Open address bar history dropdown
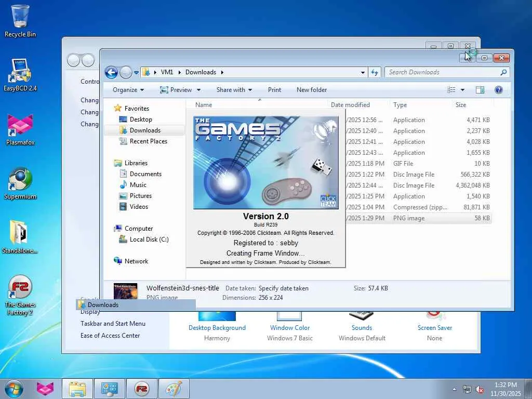532x399 pixels. coord(363,73)
